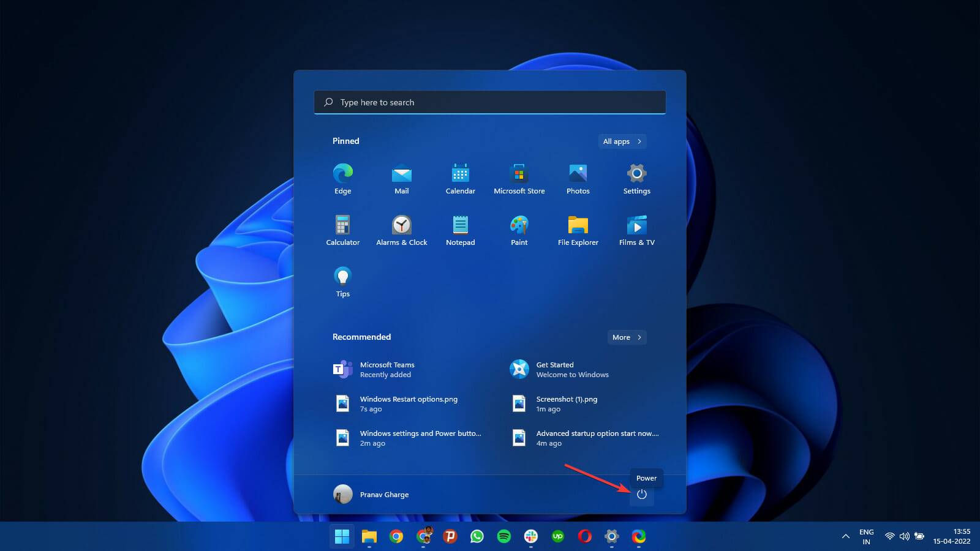980x551 pixels.
Task: Open the Calculator
Action: click(x=342, y=229)
